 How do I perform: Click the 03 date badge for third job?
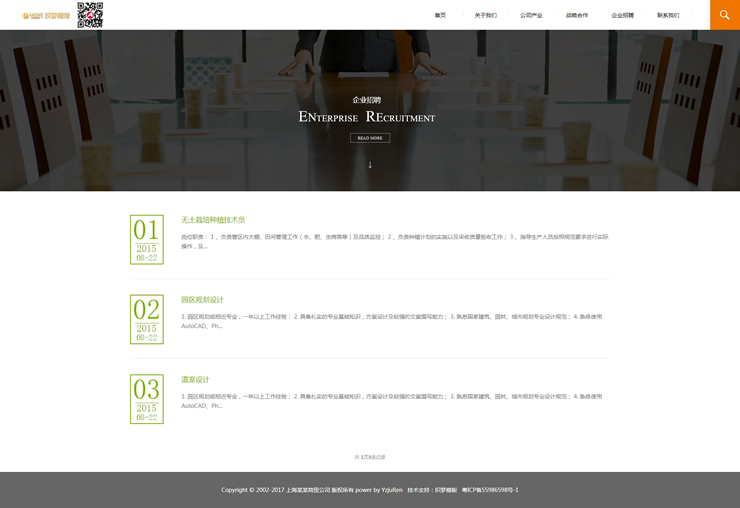(147, 399)
